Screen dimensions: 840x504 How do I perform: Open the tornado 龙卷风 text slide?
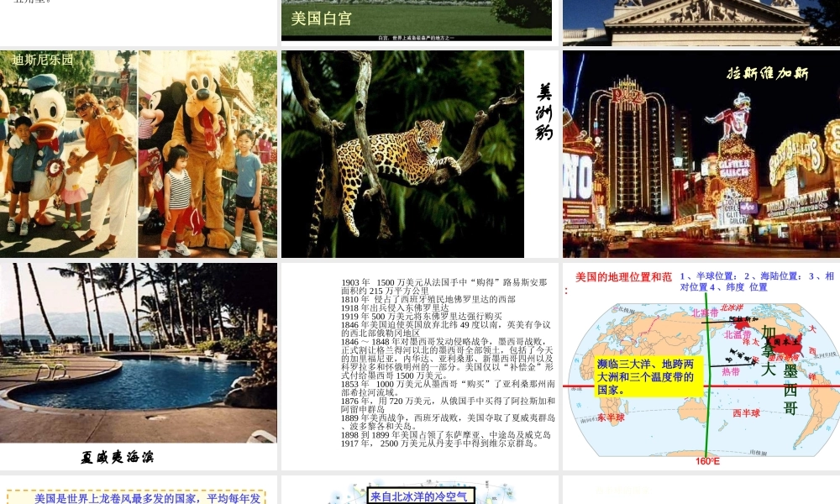[139, 490]
